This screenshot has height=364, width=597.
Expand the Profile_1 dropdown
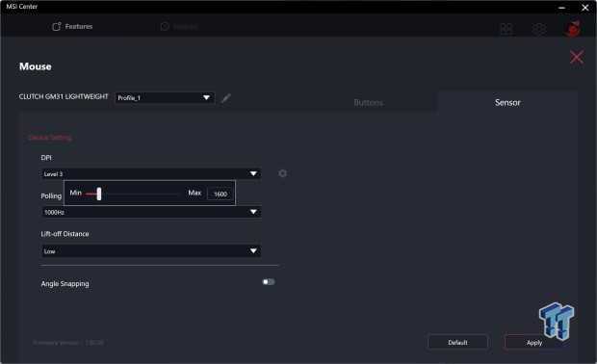tap(165, 98)
